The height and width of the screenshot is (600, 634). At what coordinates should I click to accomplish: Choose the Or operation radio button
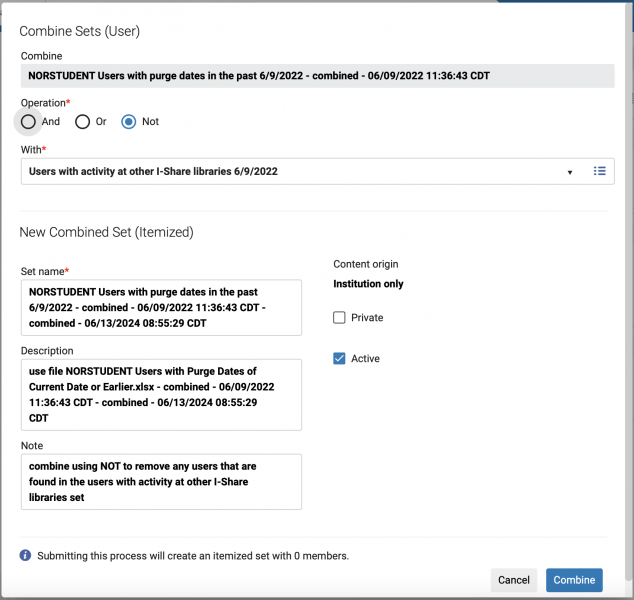point(83,122)
